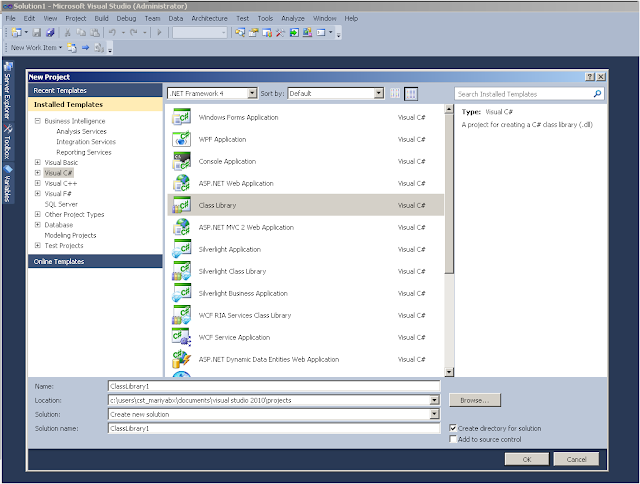Select Reporting Services in the tree
Screen dimensions: 640x484
click(84, 152)
